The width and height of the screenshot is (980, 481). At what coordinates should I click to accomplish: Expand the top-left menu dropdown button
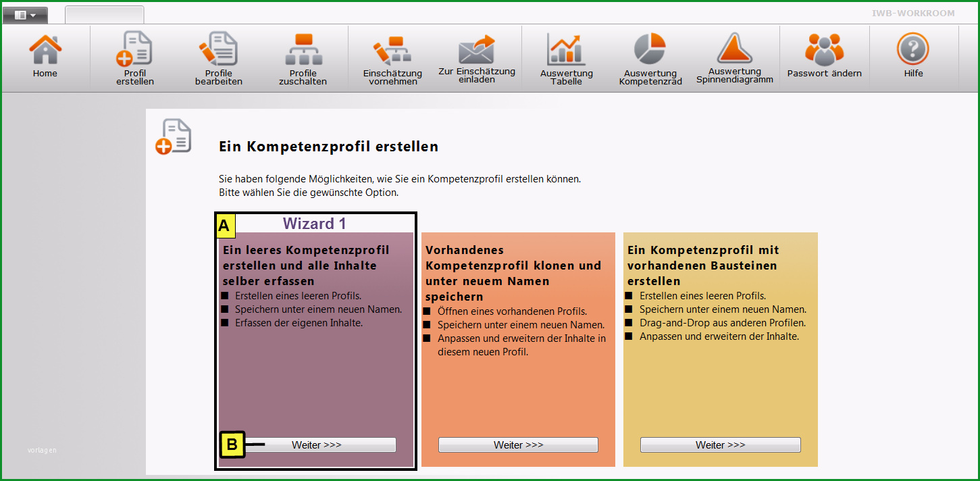pyautogui.click(x=25, y=15)
